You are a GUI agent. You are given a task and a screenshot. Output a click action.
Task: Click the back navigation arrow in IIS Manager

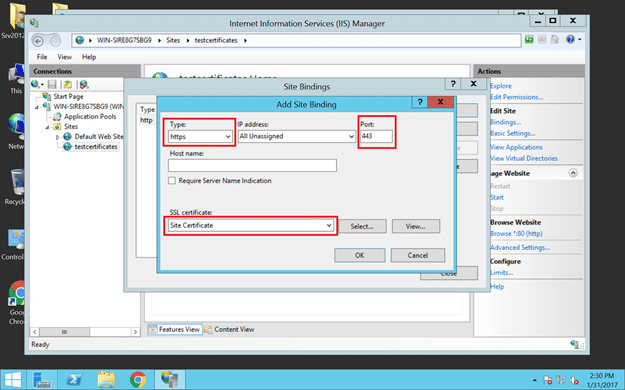click(x=38, y=41)
